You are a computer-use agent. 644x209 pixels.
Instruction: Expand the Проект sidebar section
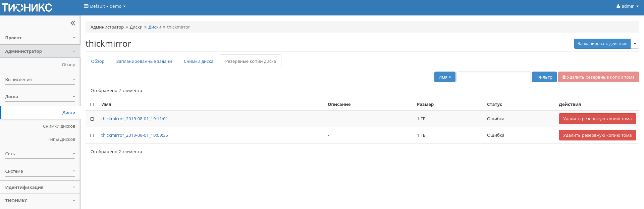click(40, 38)
